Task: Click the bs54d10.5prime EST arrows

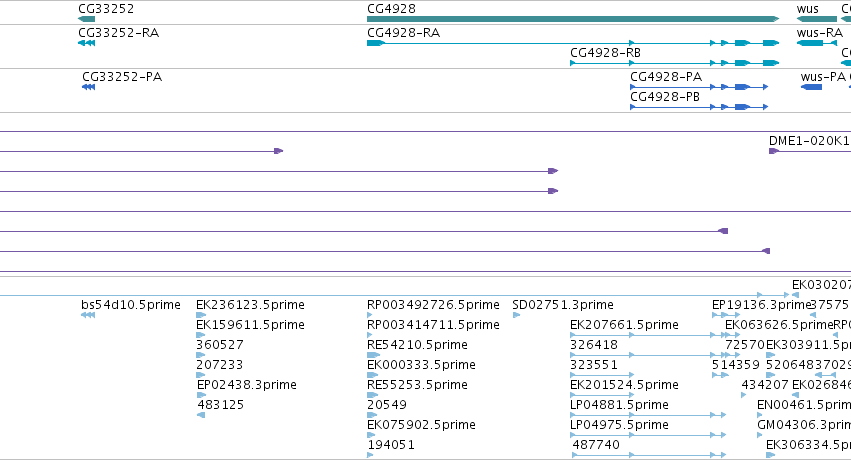Action: tap(88, 315)
